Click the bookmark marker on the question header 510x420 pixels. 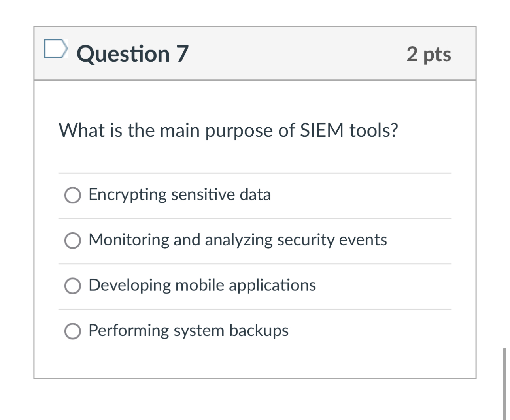56,49
